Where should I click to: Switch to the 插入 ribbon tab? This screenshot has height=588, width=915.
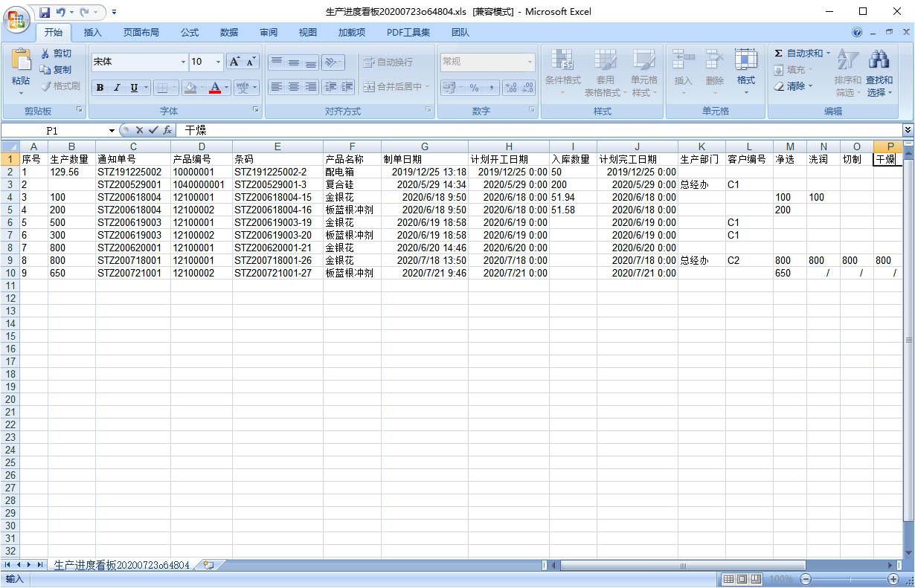[x=93, y=33]
